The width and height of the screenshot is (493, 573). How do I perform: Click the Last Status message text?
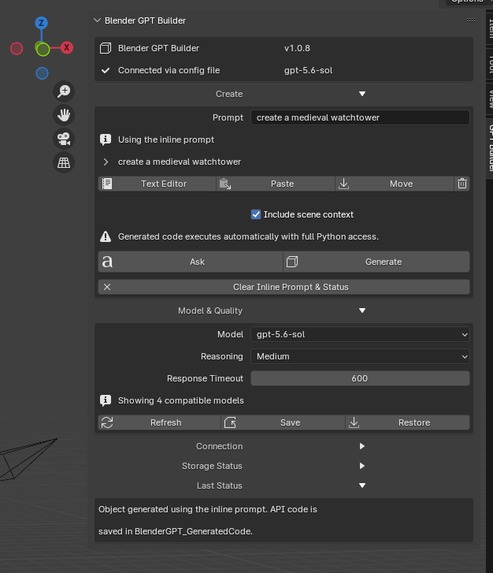point(208,520)
